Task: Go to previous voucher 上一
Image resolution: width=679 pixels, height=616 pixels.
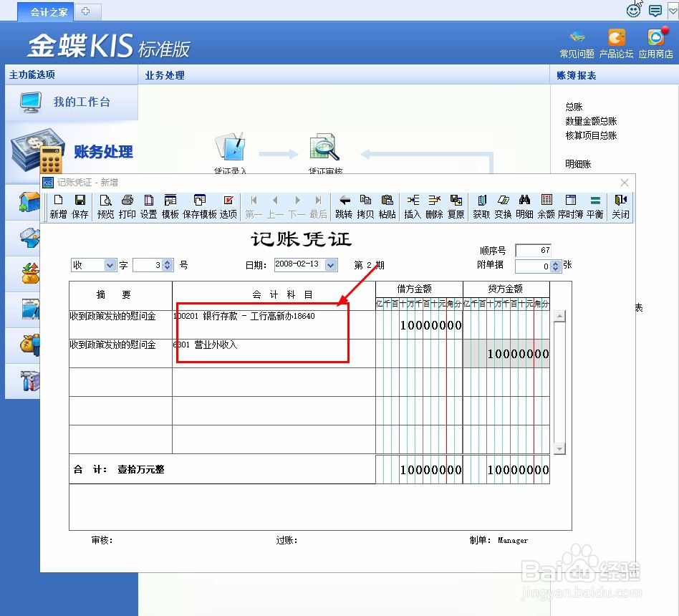Action: (x=276, y=206)
